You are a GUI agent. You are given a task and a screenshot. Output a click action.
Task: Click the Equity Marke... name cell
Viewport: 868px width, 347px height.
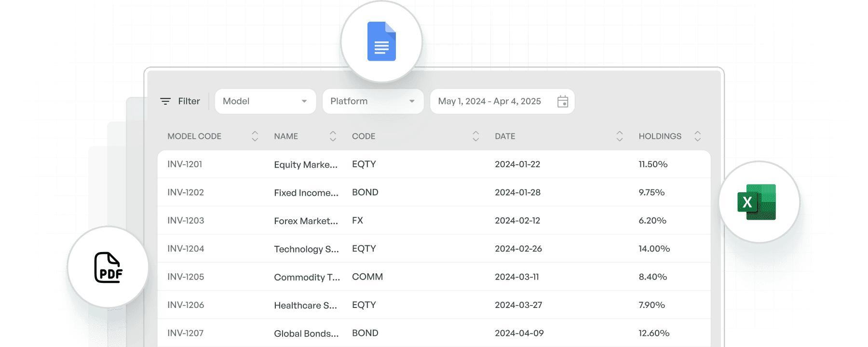tap(306, 165)
